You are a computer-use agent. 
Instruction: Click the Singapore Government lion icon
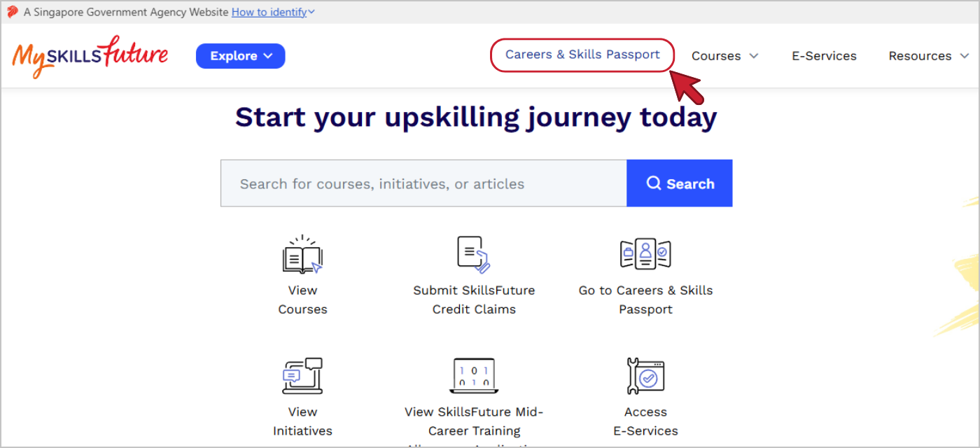coord(13,12)
